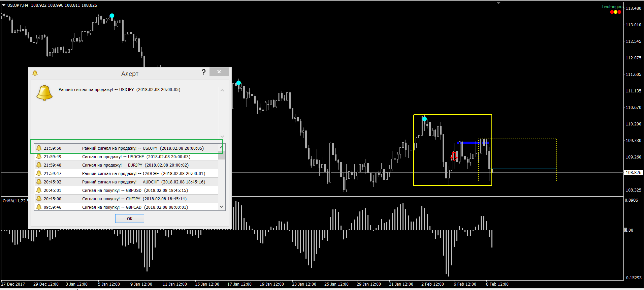The width and height of the screenshot is (644, 290).
Task: Click bell icon of the 21:59:50 alert row
Action: [39, 148]
